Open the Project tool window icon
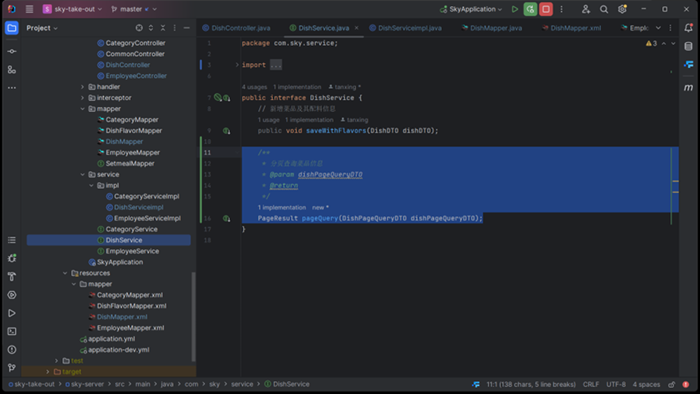 [12, 28]
